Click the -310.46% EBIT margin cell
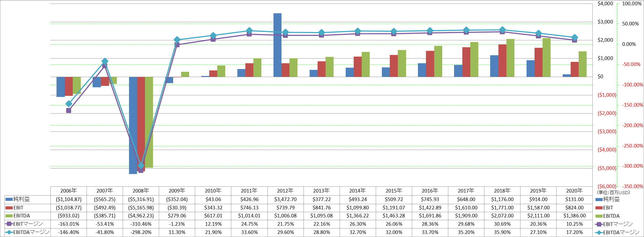This screenshot has width=644, height=237. coord(141,224)
